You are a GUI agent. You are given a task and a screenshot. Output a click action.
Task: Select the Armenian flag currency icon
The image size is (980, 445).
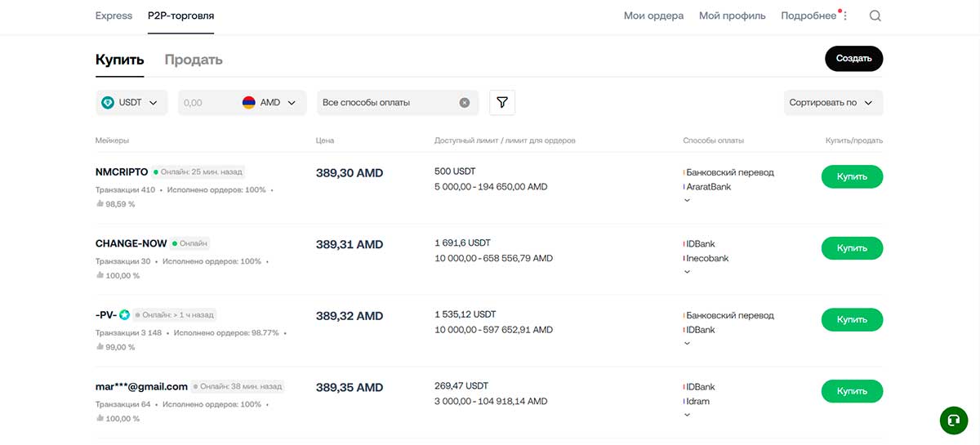[249, 103]
